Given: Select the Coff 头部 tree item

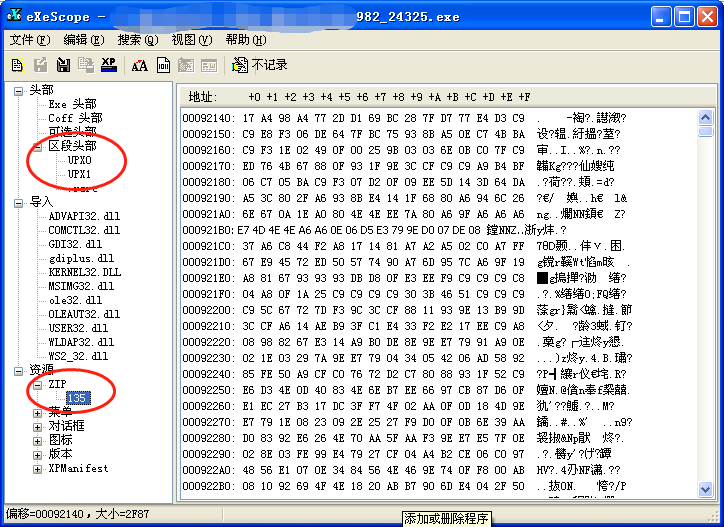Looking at the screenshot, I should click(75, 118).
